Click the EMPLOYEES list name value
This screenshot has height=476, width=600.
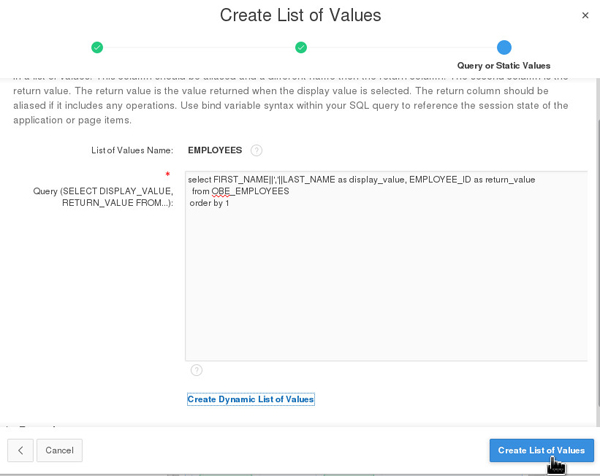215,150
